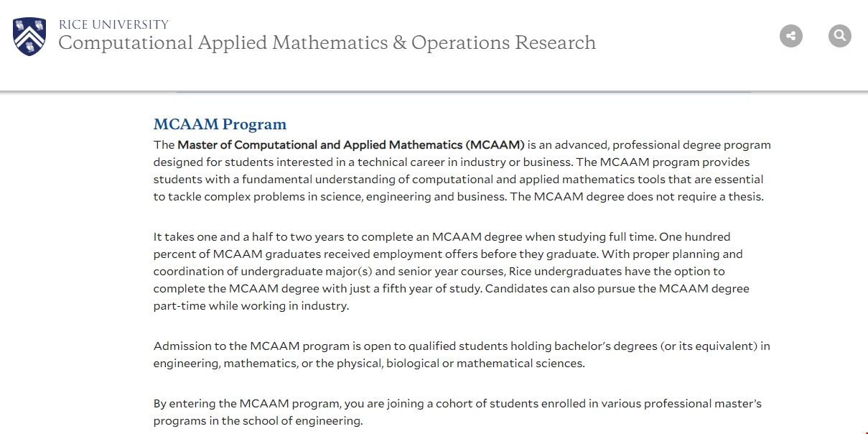Click the paragraph starting "By entering the MCAAM program"
This screenshot has width=868, height=434.
point(457,412)
